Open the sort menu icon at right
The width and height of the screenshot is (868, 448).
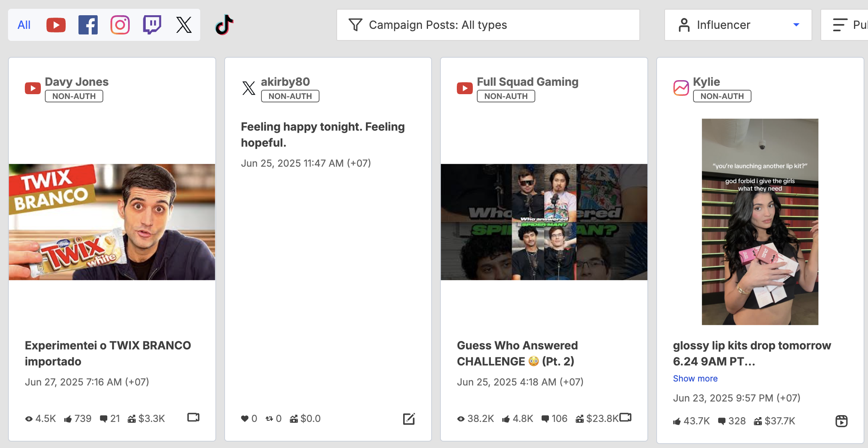(840, 25)
